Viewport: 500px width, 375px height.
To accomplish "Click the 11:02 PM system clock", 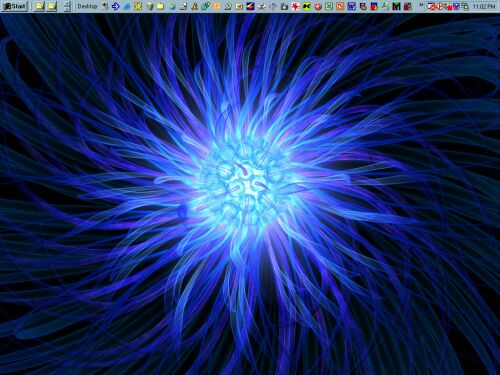I will 484,6.
